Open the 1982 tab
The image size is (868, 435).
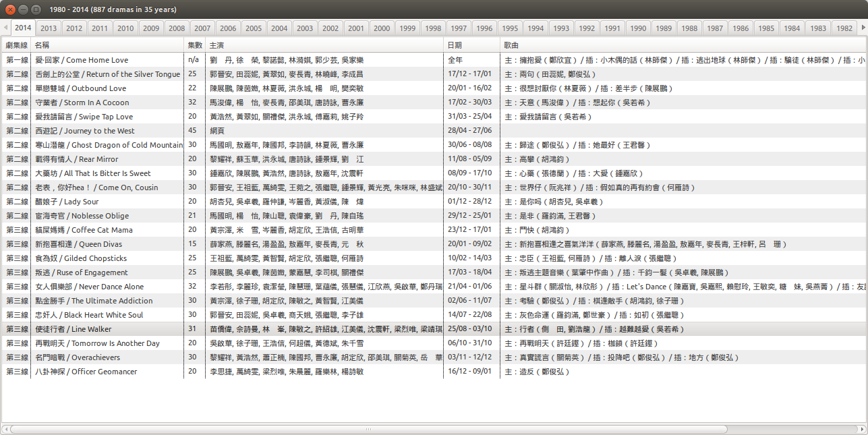(x=843, y=28)
